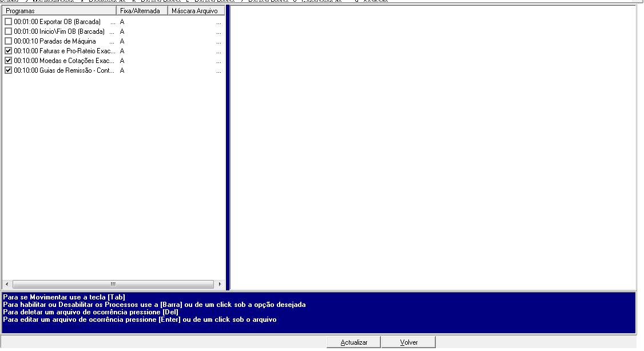Click the Fixa/Alternada value of Moedas e Cotações
Screen dimensions: 644x351
[x=122, y=61]
